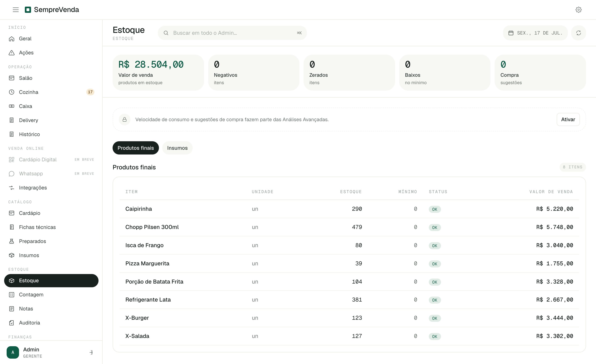Click the Cozinha clock icon
The image size is (596, 364).
(12, 92)
